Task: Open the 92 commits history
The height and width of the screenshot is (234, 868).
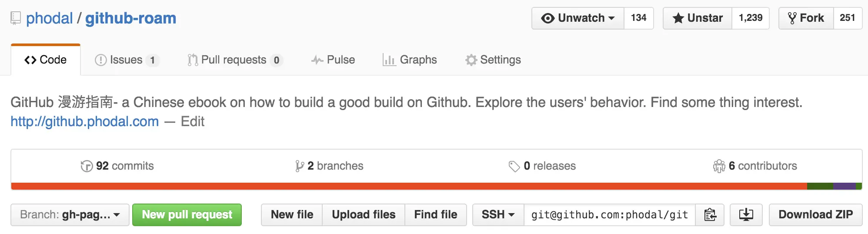Action: tap(117, 166)
